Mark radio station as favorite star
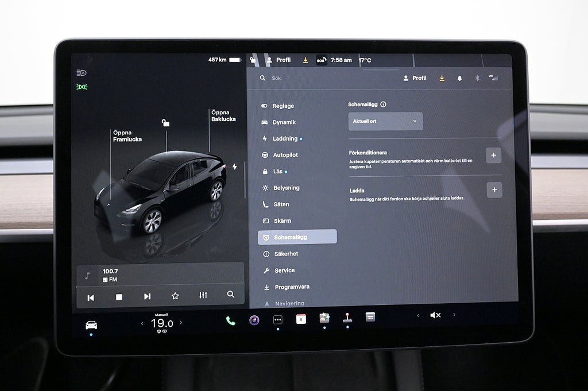 click(175, 296)
